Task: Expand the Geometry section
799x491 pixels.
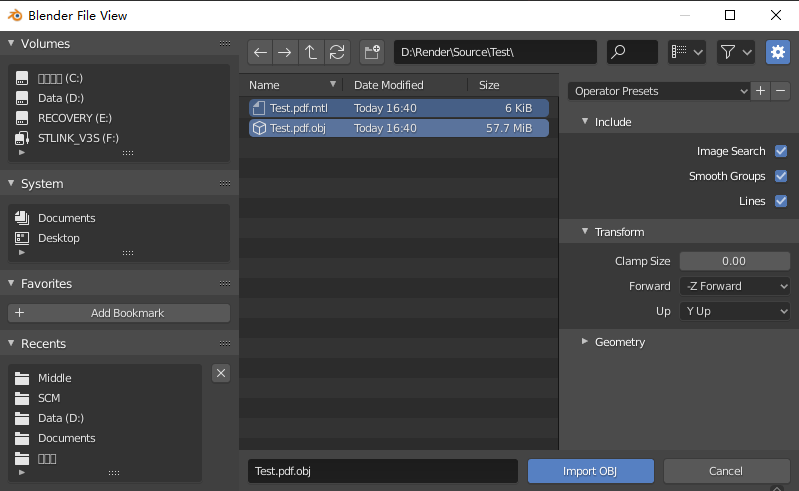Action: pos(585,342)
